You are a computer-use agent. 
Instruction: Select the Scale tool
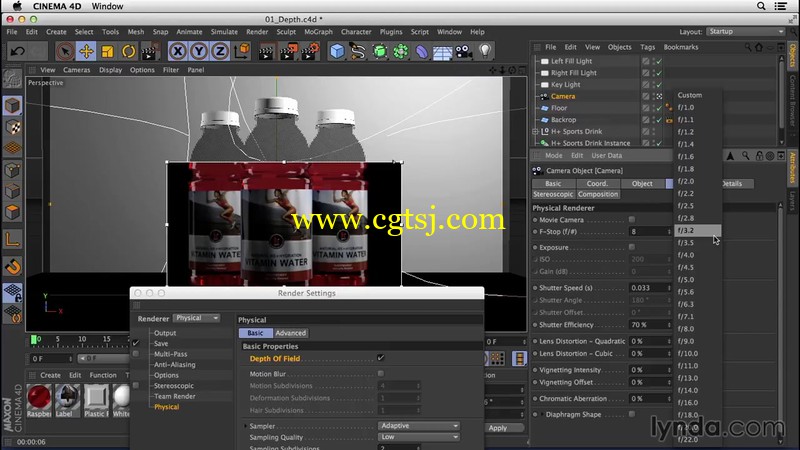107,51
